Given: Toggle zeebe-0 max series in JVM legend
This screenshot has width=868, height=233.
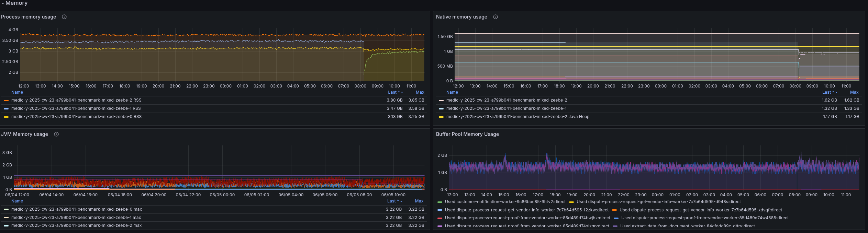Looking at the screenshot, I should (x=77, y=209).
